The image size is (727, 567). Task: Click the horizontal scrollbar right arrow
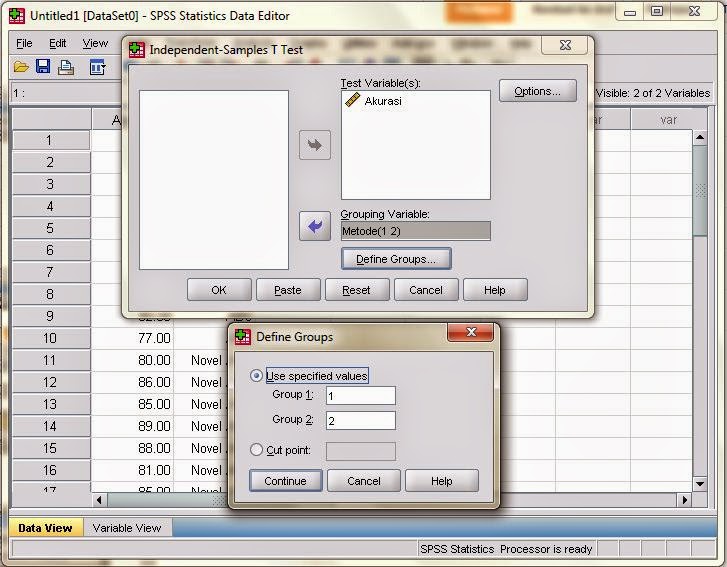point(684,500)
